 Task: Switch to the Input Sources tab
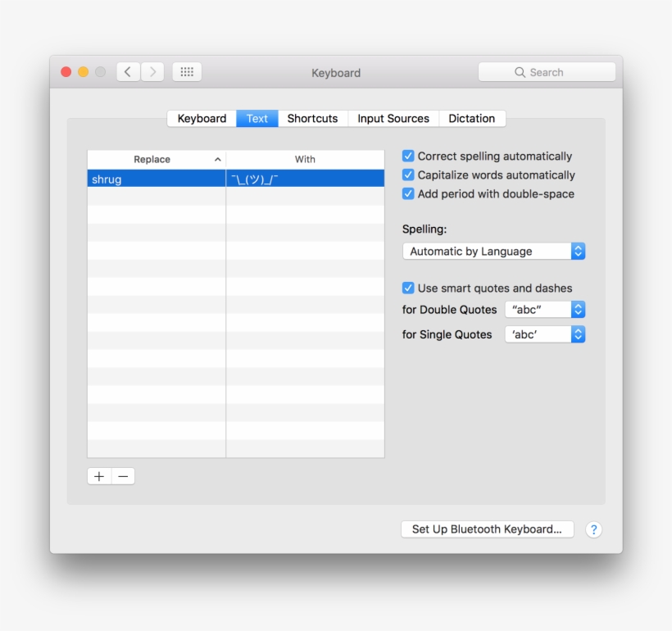[393, 118]
